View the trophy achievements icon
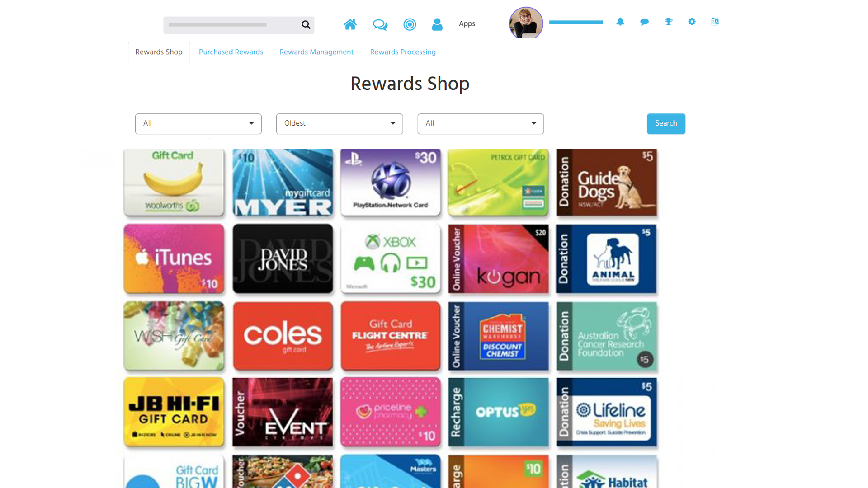Viewport: 868px width, 488px height. tap(668, 22)
